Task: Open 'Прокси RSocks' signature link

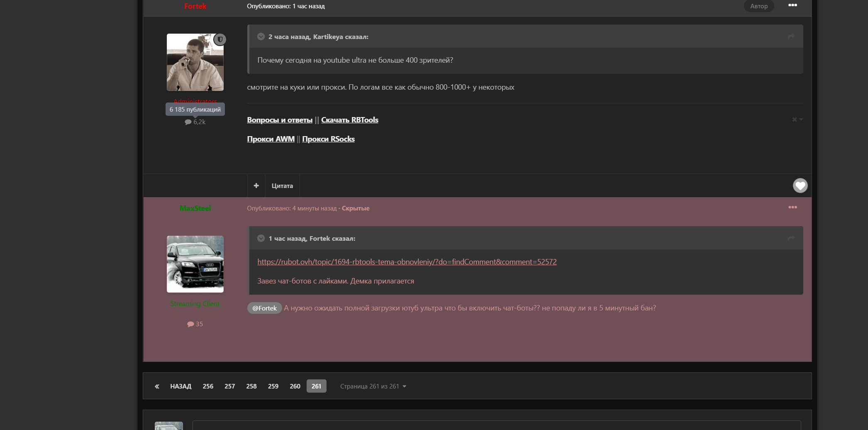Action: pyautogui.click(x=328, y=139)
